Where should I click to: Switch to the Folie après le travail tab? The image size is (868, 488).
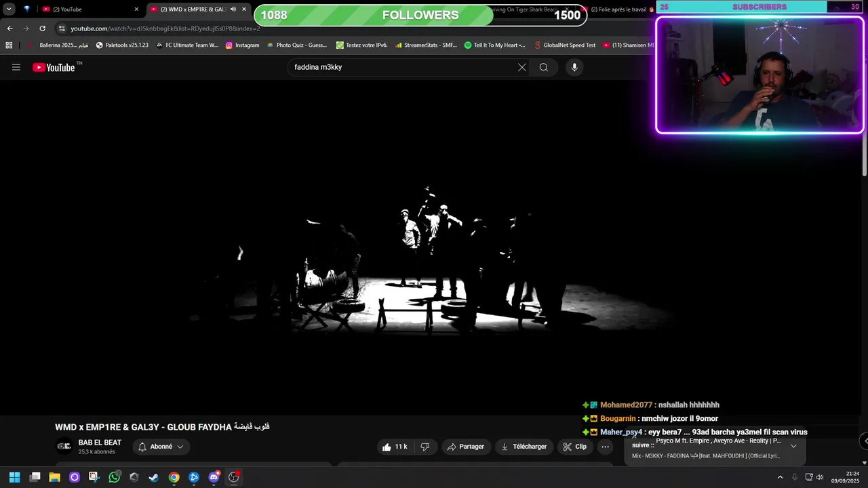pyautogui.click(x=618, y=9)
